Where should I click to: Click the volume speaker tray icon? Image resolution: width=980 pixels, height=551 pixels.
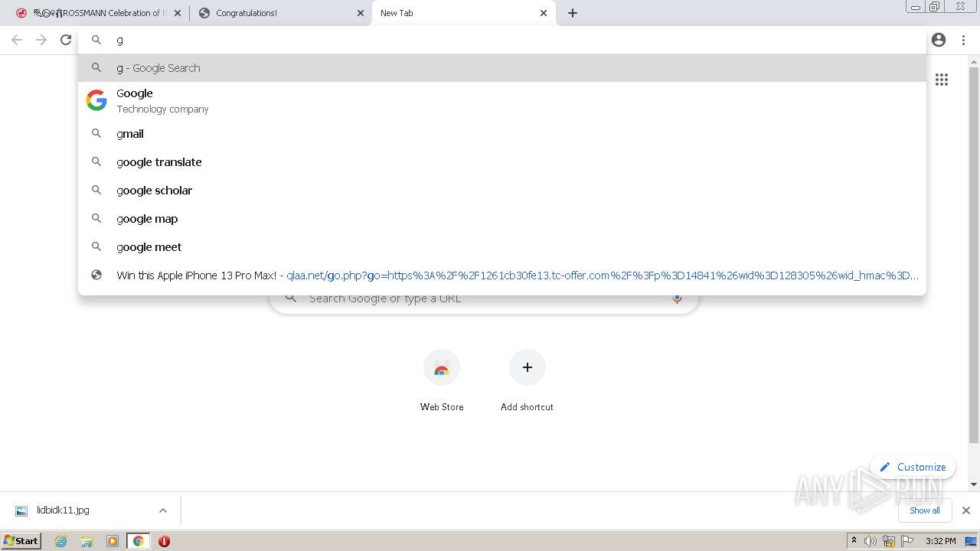871,541
